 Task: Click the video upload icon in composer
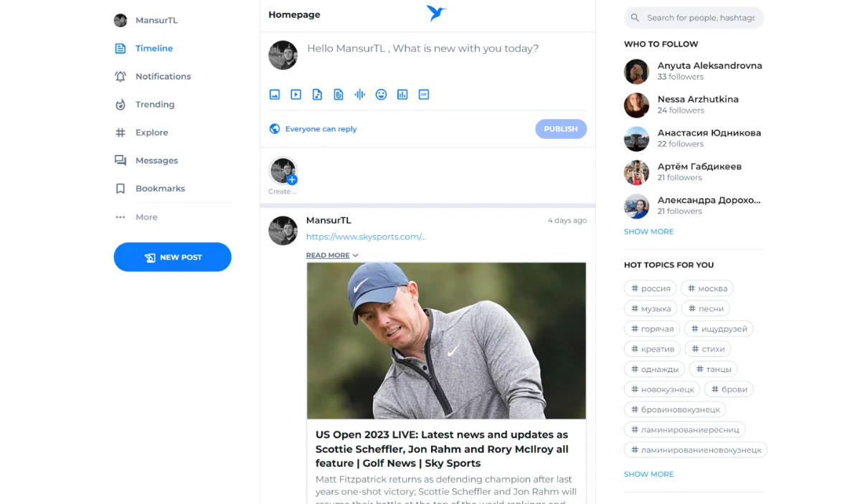tap(296, 95)
